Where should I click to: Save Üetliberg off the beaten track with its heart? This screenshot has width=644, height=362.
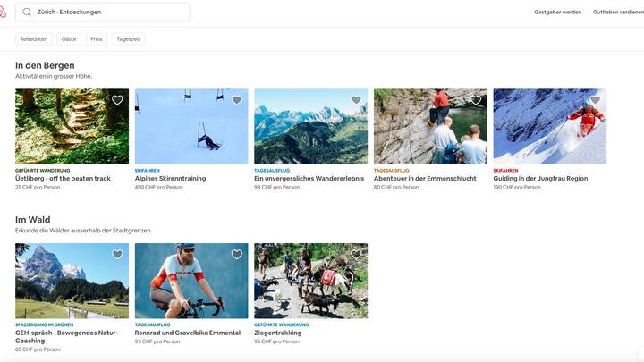[x=117, y=100]
